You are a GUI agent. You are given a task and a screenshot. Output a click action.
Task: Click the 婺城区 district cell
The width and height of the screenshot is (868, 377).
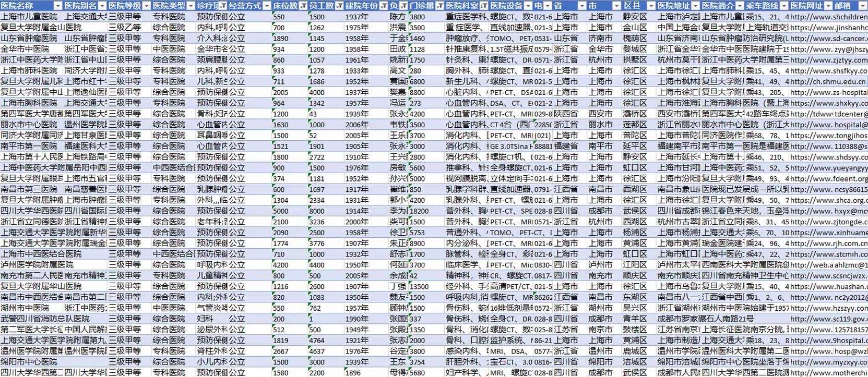point(639,49)
